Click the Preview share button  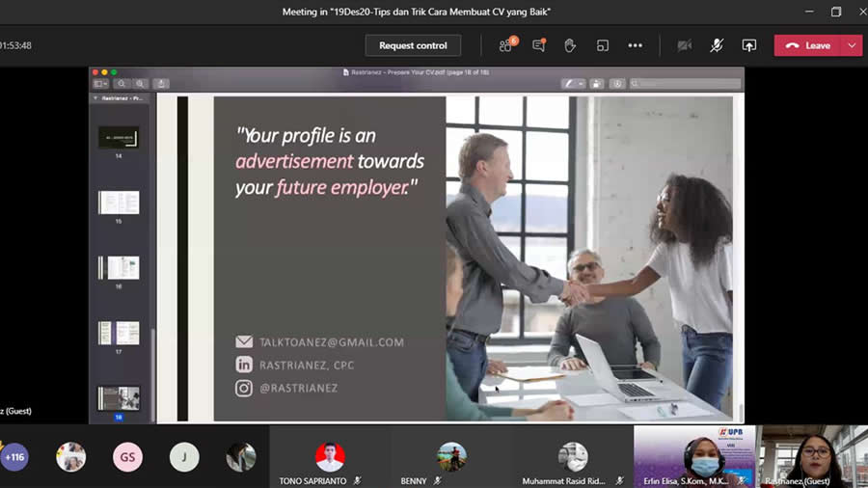click(x=162, y=84)
